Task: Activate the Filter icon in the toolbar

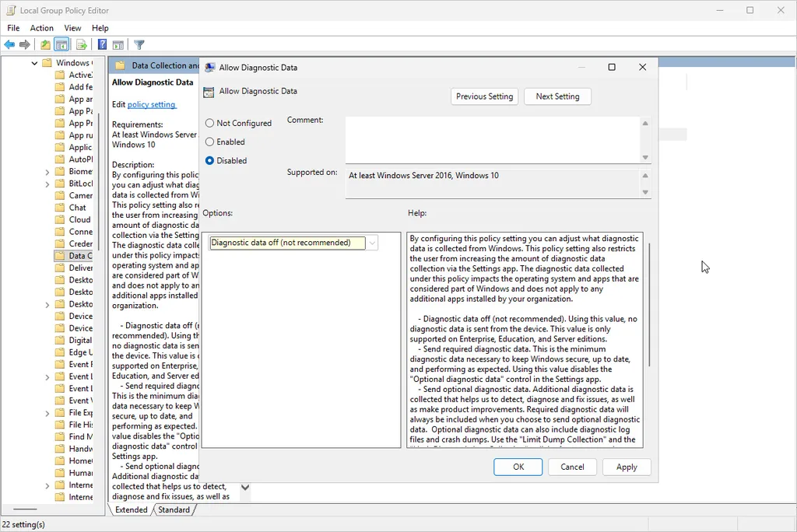Action: point(139,44)
